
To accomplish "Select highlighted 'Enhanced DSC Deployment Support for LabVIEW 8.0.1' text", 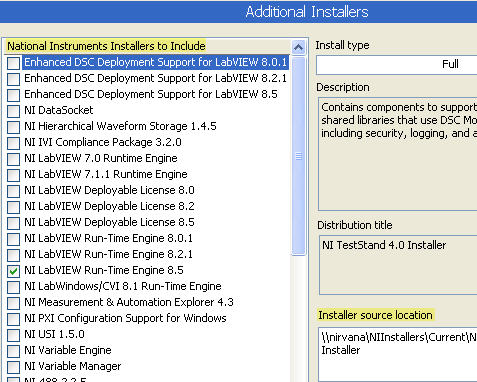I will [155, 62].
